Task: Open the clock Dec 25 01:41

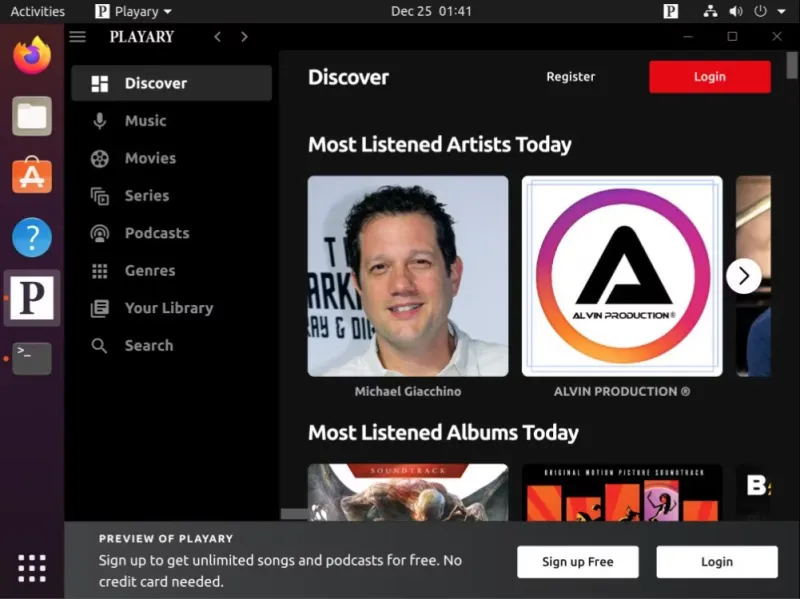Action: (431, 11)
